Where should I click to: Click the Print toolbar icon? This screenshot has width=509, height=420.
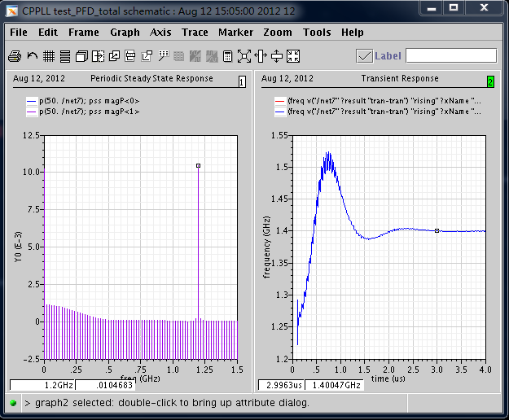(15, 56)
